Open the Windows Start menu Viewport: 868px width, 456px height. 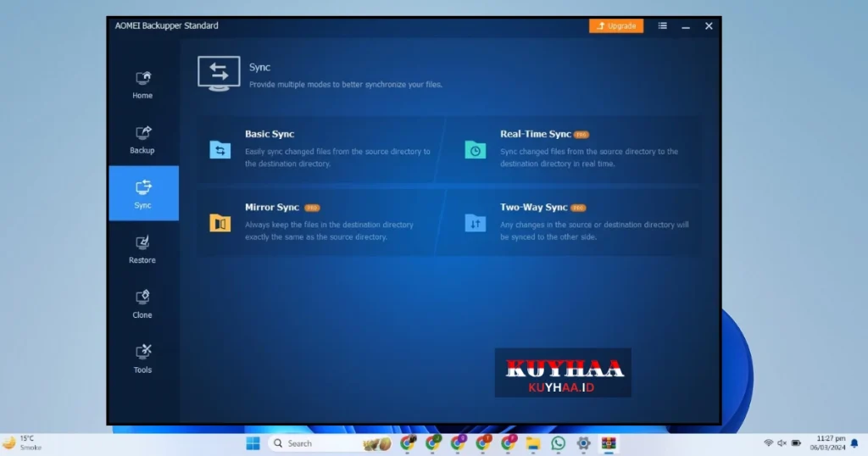pos(253,443)
